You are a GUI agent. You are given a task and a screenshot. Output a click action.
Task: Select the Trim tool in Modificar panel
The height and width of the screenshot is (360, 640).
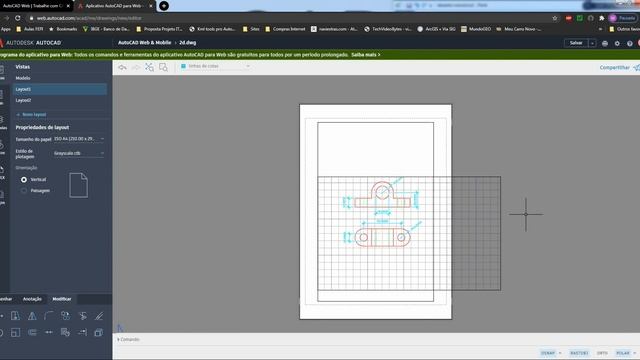(82, 316)
